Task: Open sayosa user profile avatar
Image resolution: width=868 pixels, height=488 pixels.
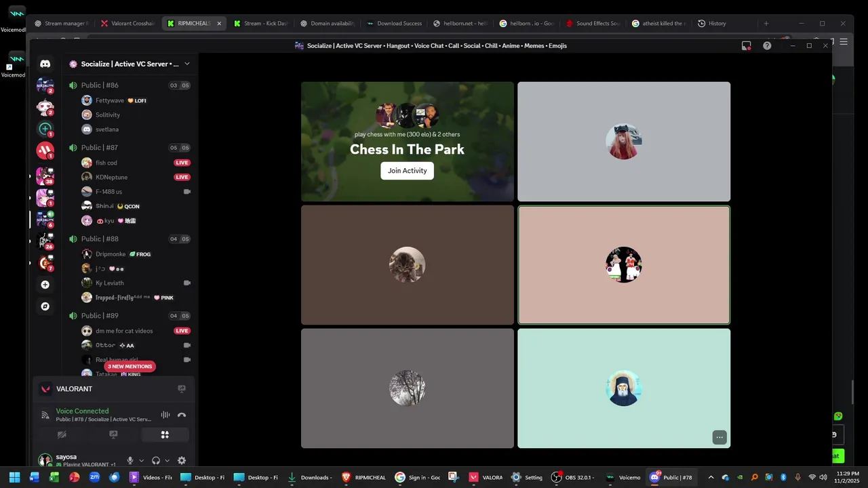Action: (45, 460)
